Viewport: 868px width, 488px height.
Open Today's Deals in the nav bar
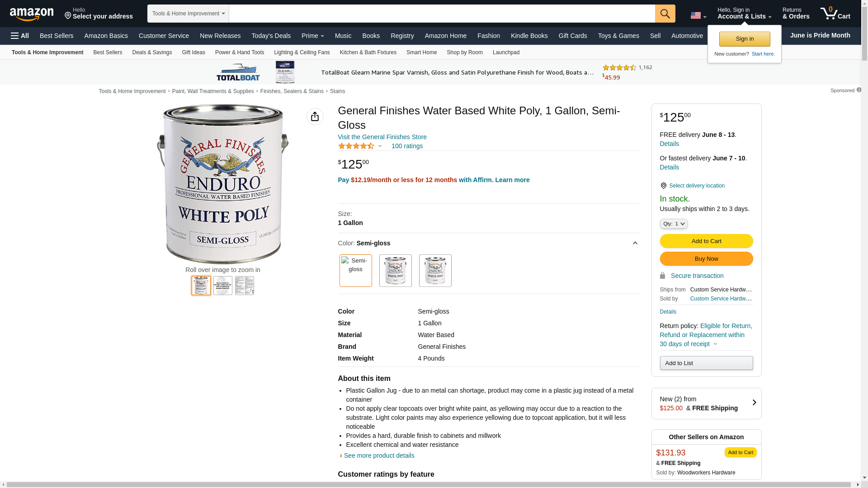point(271,36)
